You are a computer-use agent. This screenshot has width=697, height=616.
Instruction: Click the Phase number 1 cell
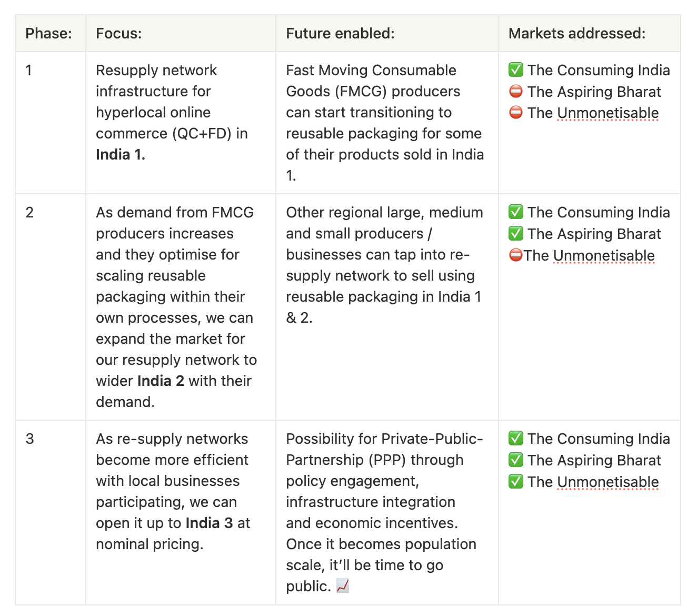tap(51, 123)
